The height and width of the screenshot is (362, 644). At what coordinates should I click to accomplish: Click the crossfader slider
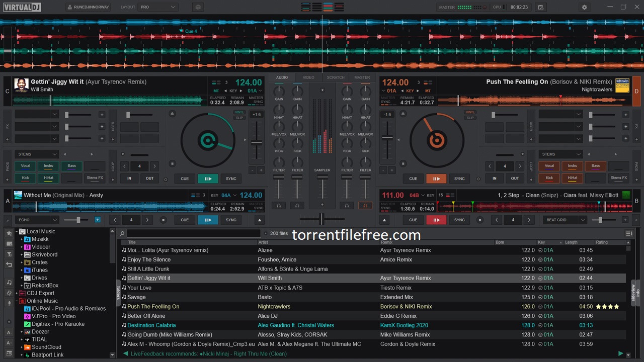[321, 219]
